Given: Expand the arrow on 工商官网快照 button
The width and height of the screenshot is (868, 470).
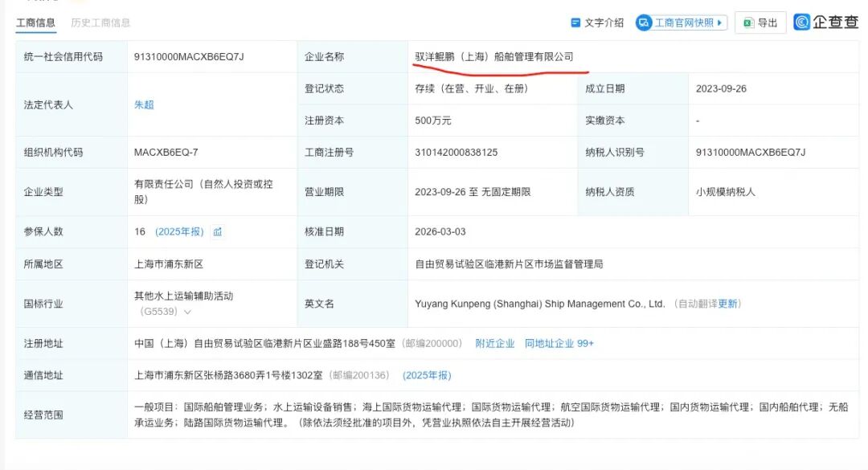Looking at the screenshot, I should tap(719, 22).
